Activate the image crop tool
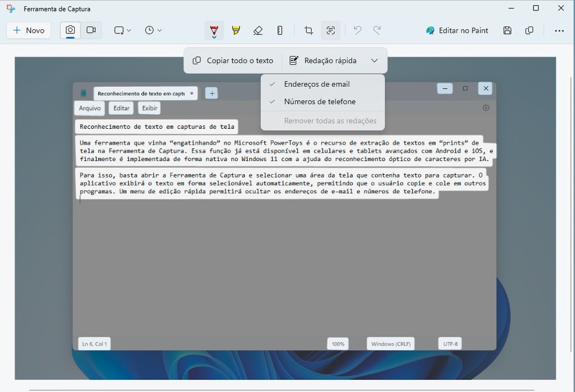 click(309, 30)
